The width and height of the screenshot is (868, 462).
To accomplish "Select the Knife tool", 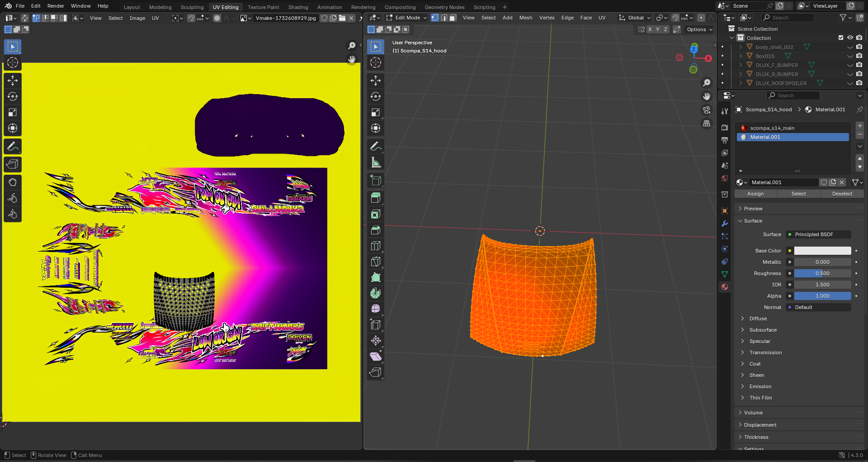I will point(376,262).
